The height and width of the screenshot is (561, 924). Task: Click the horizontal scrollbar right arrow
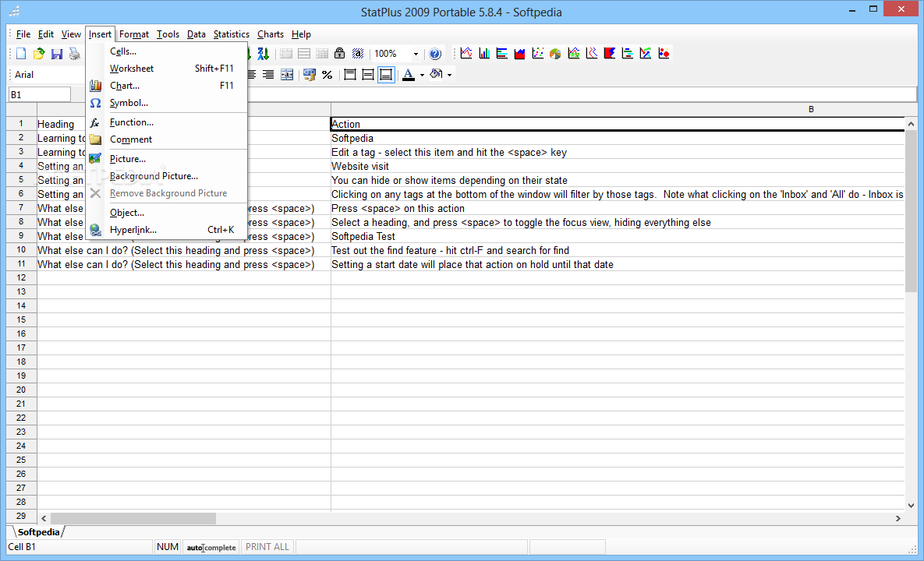click(x=898, y=519)
